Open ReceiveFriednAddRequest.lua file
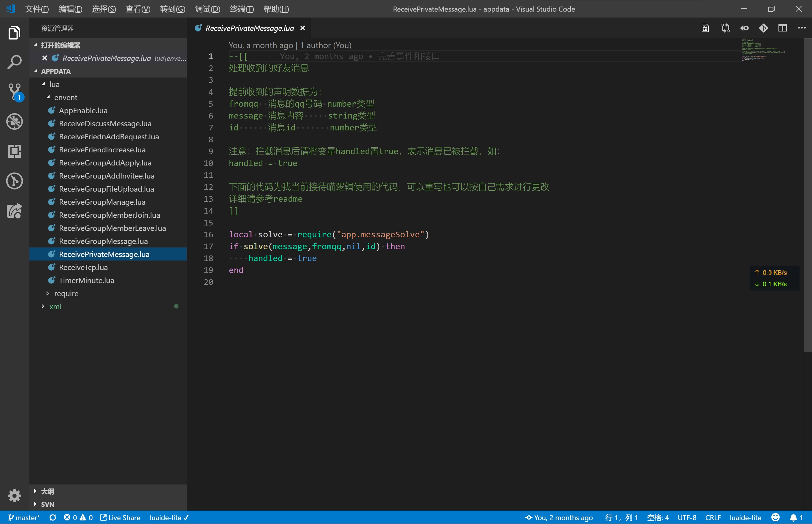This screenshot has height=524, width=812. 108,136
